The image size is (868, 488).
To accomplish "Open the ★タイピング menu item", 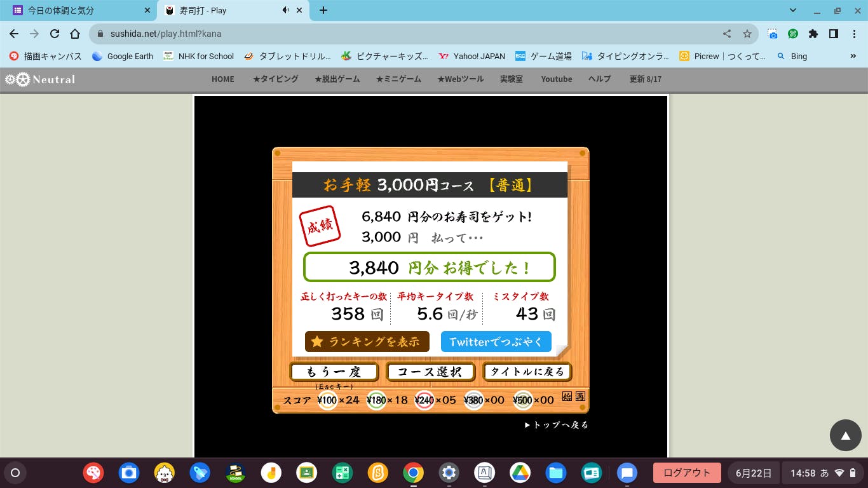I will 275,79.
